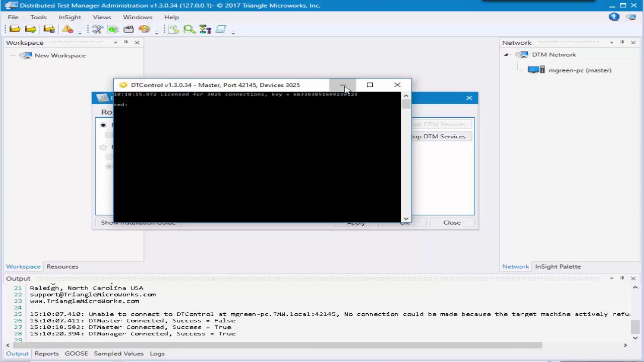Open first toolbar group overflow arrow
The width and height of the screenshot is (644, 362).
click(x=79, y=32)
